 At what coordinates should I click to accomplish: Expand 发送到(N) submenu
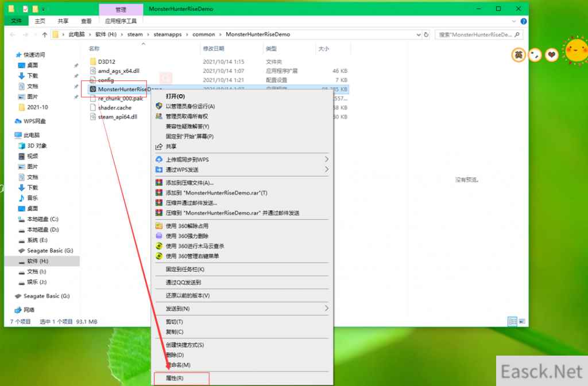(x=327, y=309)
